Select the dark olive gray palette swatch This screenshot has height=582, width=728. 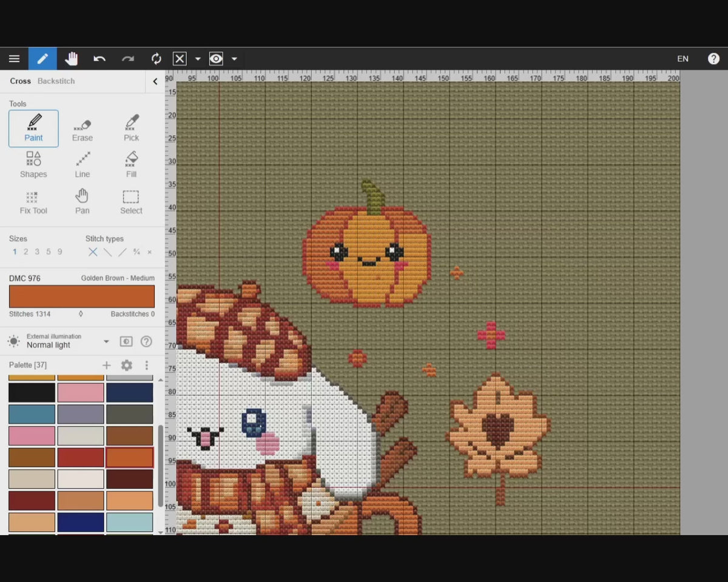[130, 414]
